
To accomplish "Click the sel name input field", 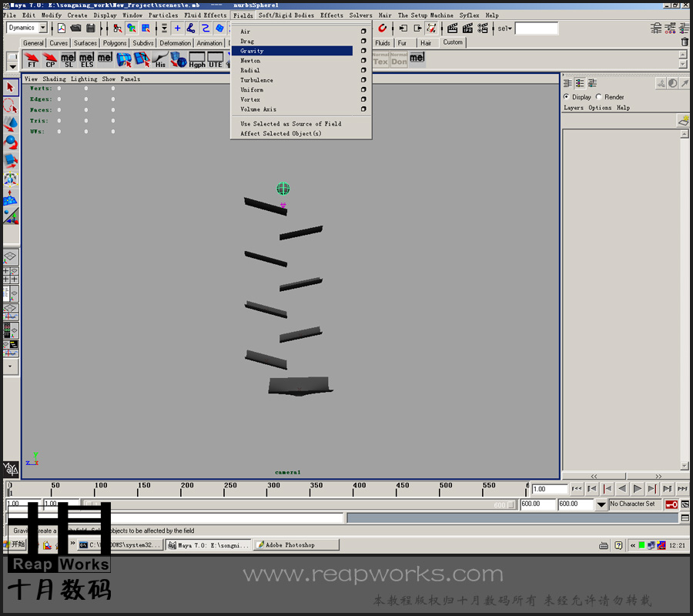I will pyautogui.click(x=537, y=28).
